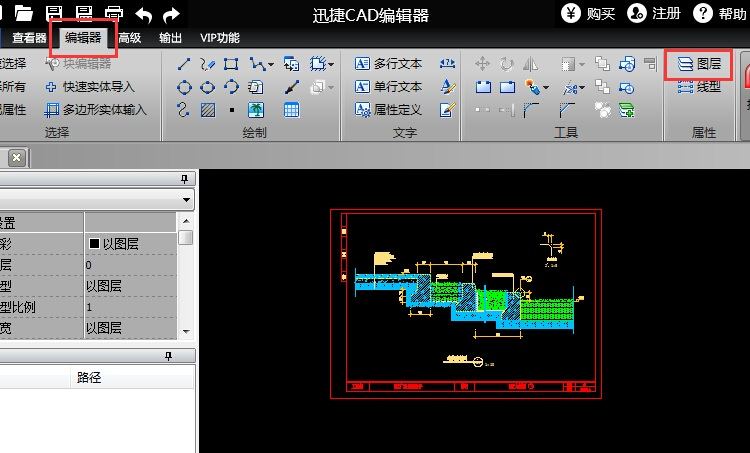Image resolution: width=750 pixels, height=453 pixels.
Task: Click 属性定义 attribute definition button
Action: point(388,110)
